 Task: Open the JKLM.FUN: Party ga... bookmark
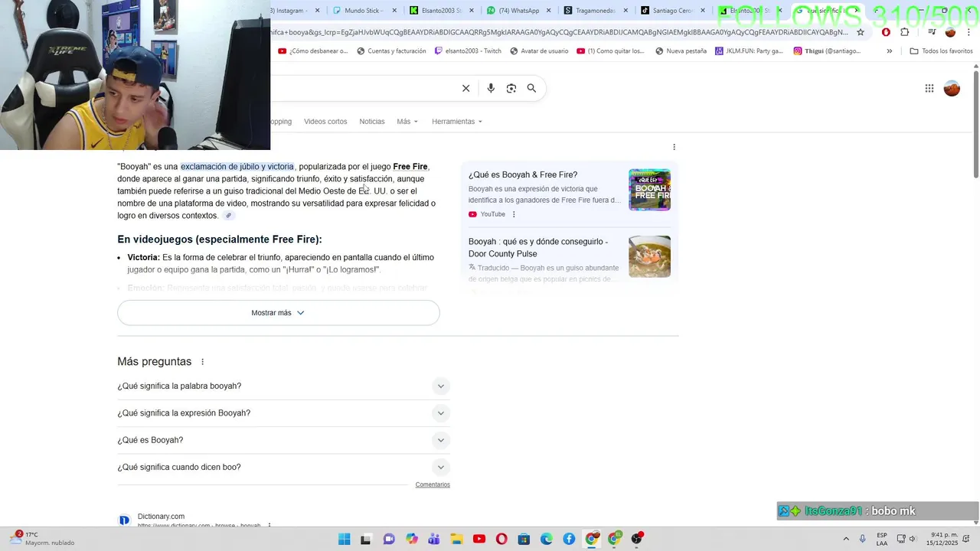pyautogui.click(x=749, y=51)
